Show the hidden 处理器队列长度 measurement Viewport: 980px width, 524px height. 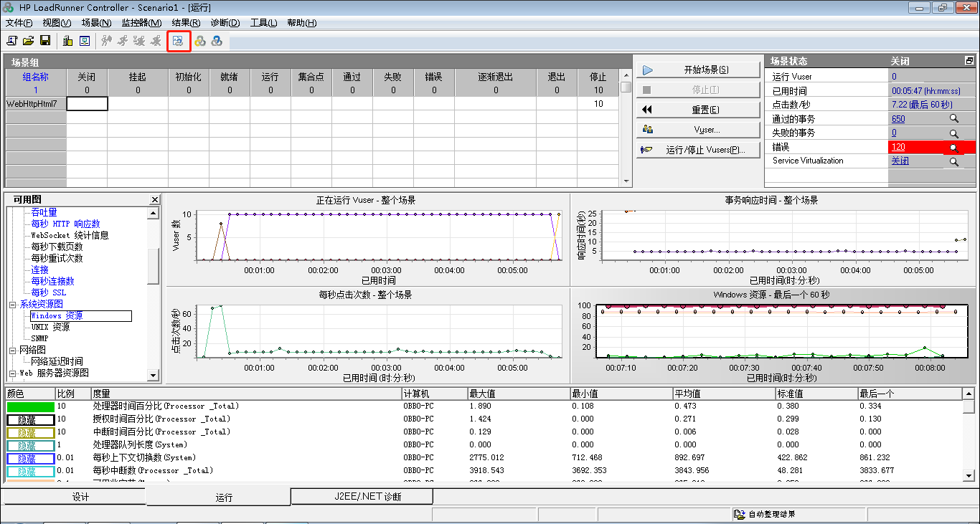pyautogui.click(x=30, y=445)
